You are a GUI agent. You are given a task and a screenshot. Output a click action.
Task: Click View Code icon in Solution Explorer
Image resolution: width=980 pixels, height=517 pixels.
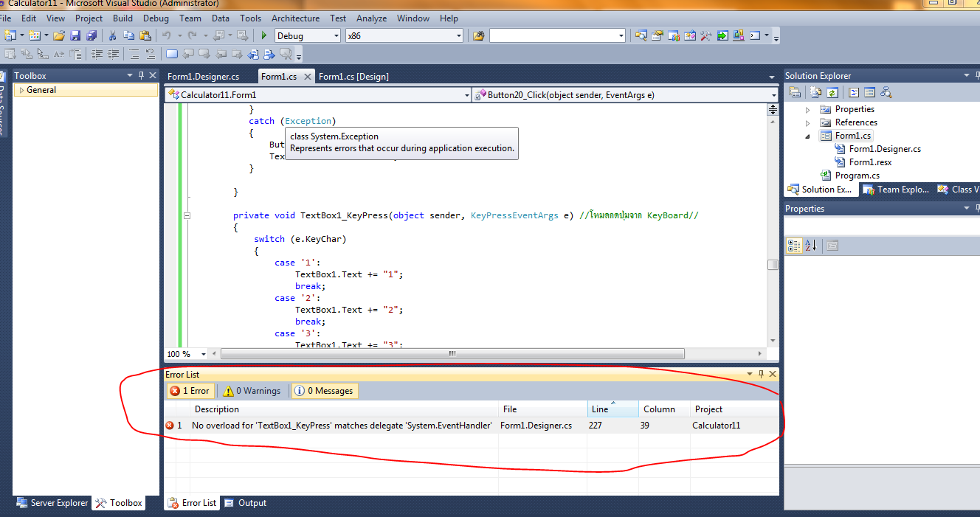[854, 92]
